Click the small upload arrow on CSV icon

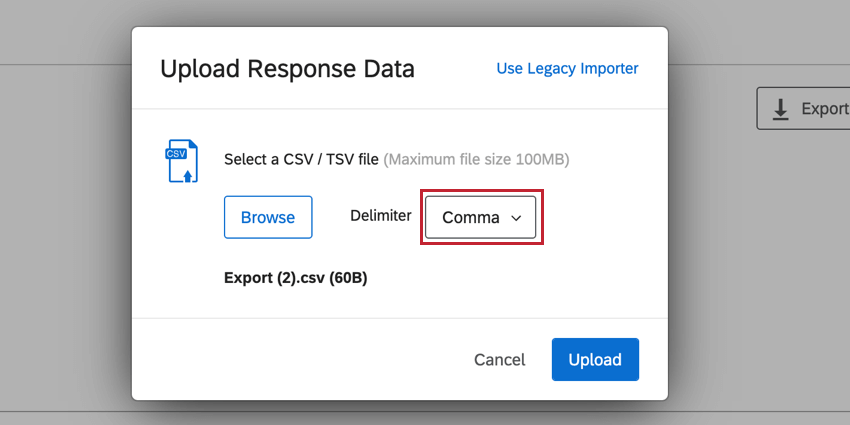(188, 176)
